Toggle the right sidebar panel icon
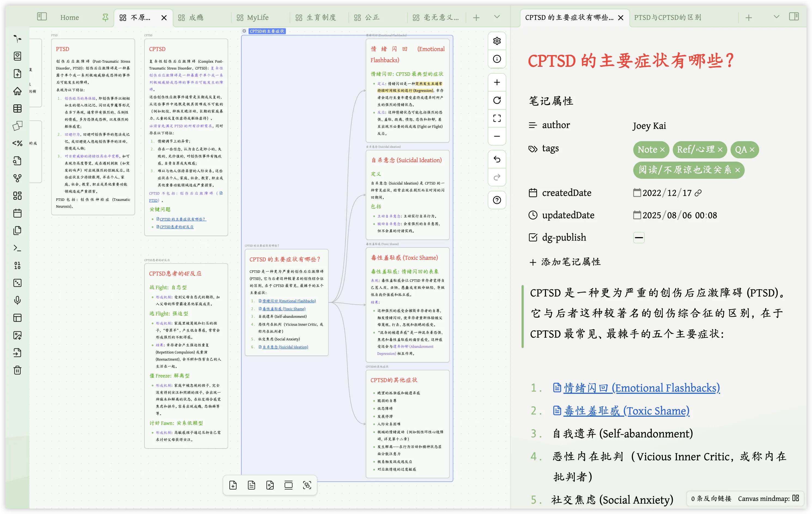 click(x=794, y=17)
